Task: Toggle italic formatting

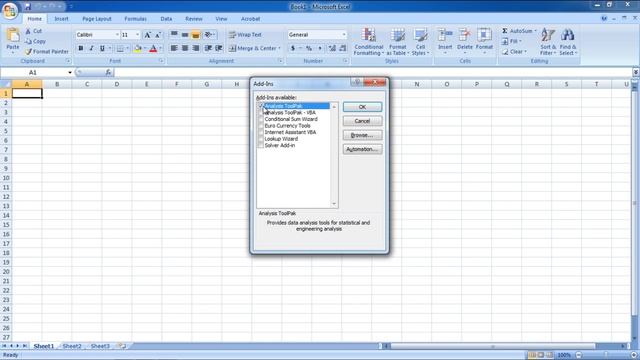Action: click(91, 49)
